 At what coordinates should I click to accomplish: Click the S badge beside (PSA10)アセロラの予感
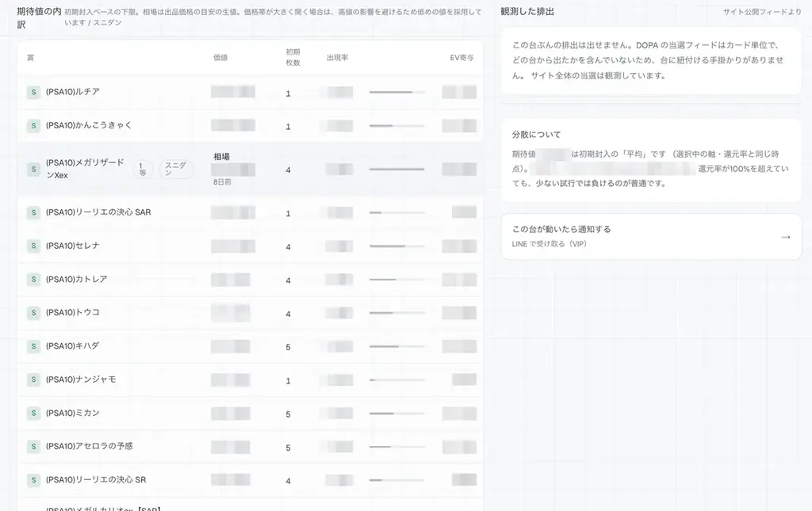coord(33,446)
